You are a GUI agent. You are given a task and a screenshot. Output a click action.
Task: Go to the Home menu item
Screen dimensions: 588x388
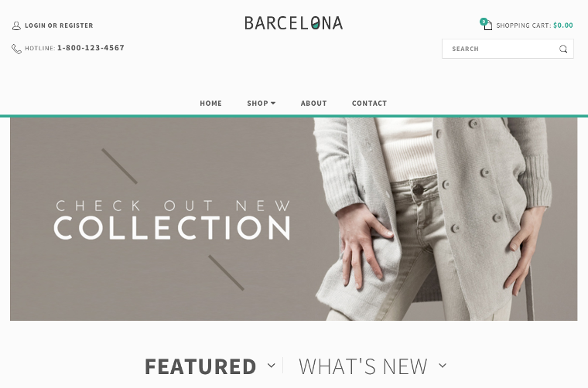click(210, 104)
